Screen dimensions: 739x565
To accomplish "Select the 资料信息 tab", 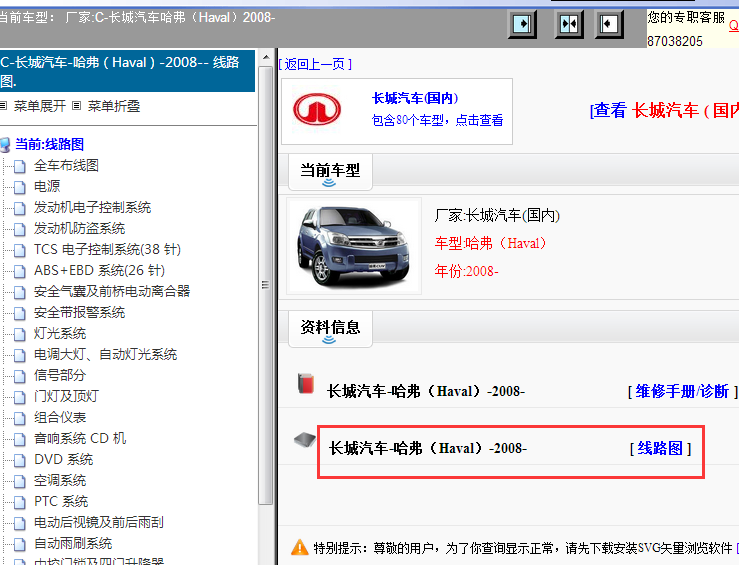I will point(330,329).
